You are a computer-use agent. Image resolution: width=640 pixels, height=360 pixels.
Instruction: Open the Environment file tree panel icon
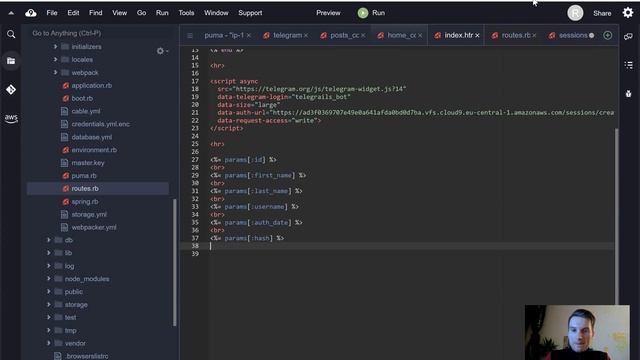tap(11, 61)
